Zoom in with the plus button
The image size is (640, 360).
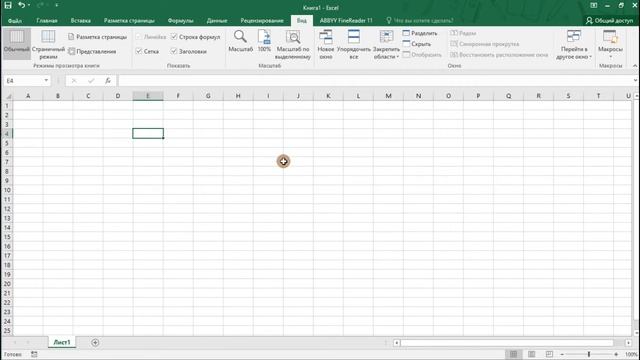tap(616, 354)
